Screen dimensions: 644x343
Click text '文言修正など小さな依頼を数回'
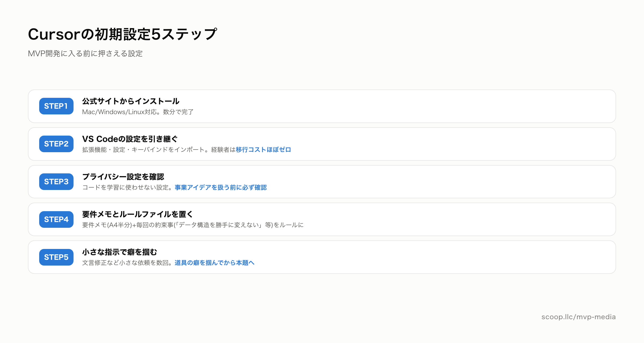coord(125,263)
